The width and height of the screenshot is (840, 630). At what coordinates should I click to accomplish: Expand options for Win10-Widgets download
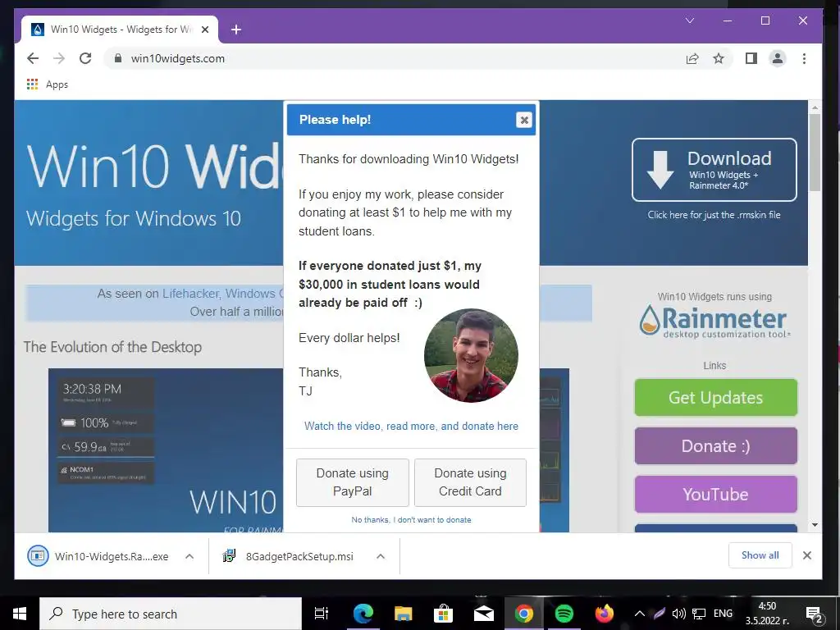[189, 556]
